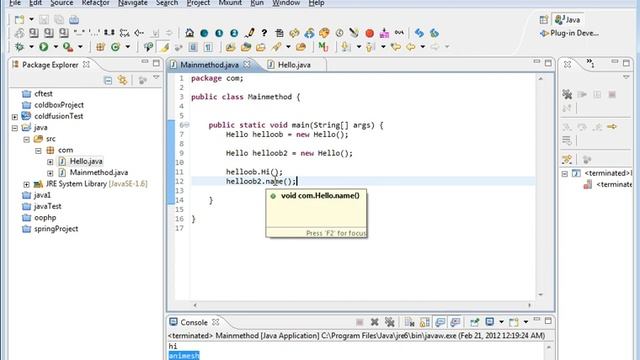Click the red circle toolbar icon
The width and height of the screenshot is (640, 360).
[369, 33]
